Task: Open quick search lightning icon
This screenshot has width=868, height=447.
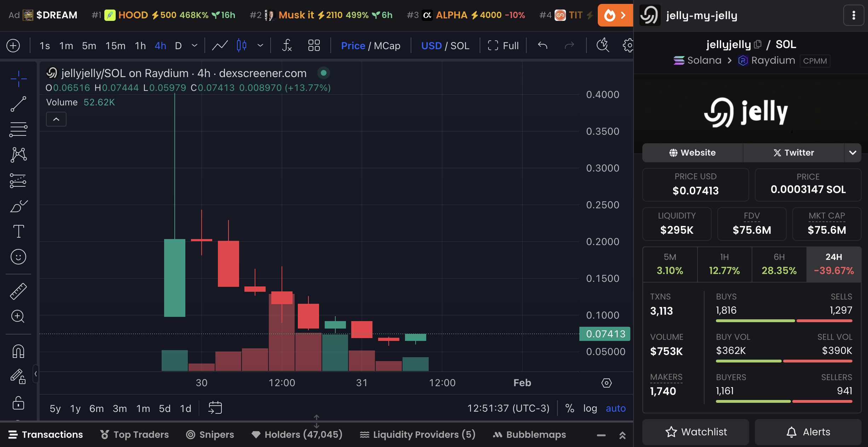Action: (x=603, y=46)
